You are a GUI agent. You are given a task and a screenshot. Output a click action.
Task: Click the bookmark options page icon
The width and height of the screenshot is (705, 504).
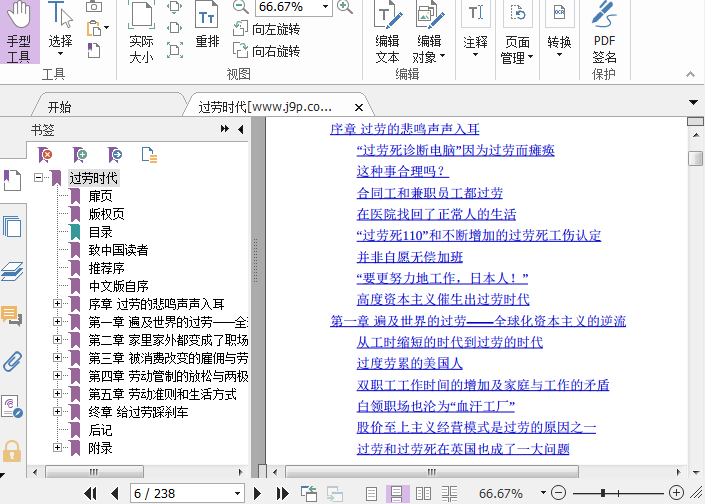149,155
